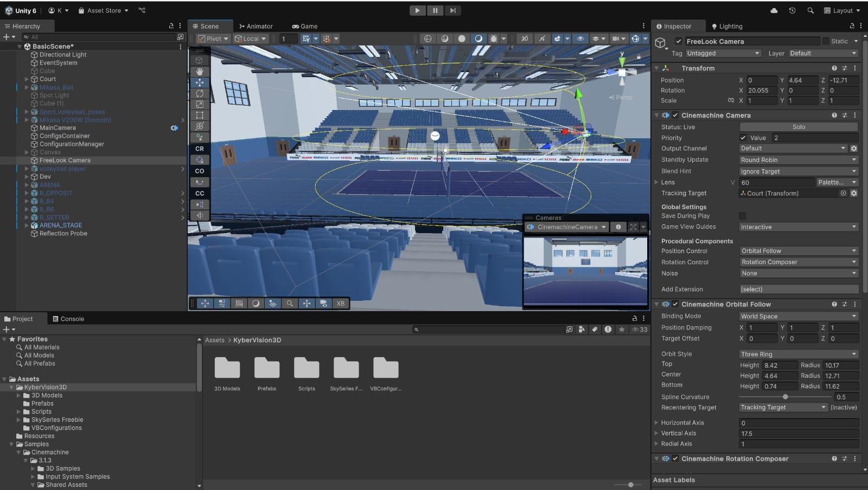Open Cloud services icon
868x490 pixels.
click(x=774, y=10)
